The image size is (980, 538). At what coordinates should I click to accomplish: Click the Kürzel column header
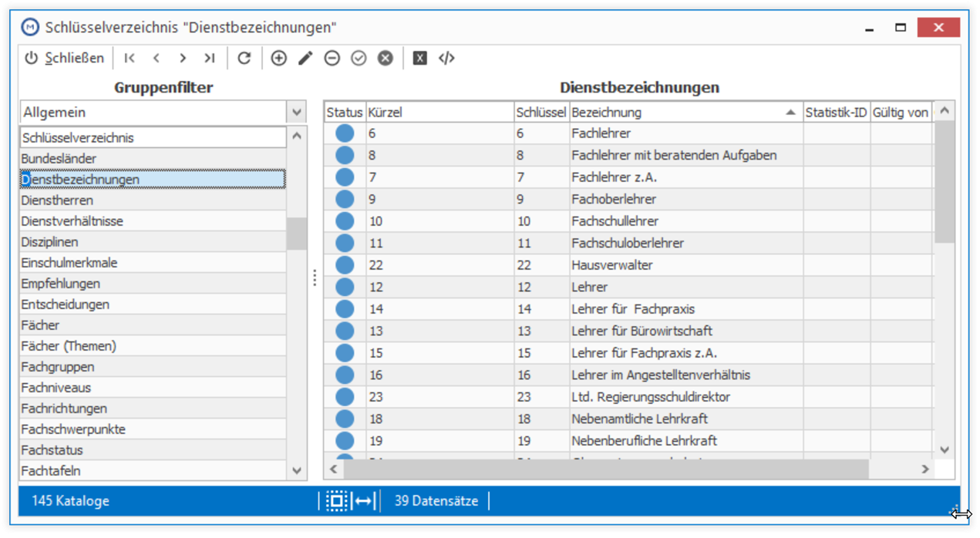point(439,113)
